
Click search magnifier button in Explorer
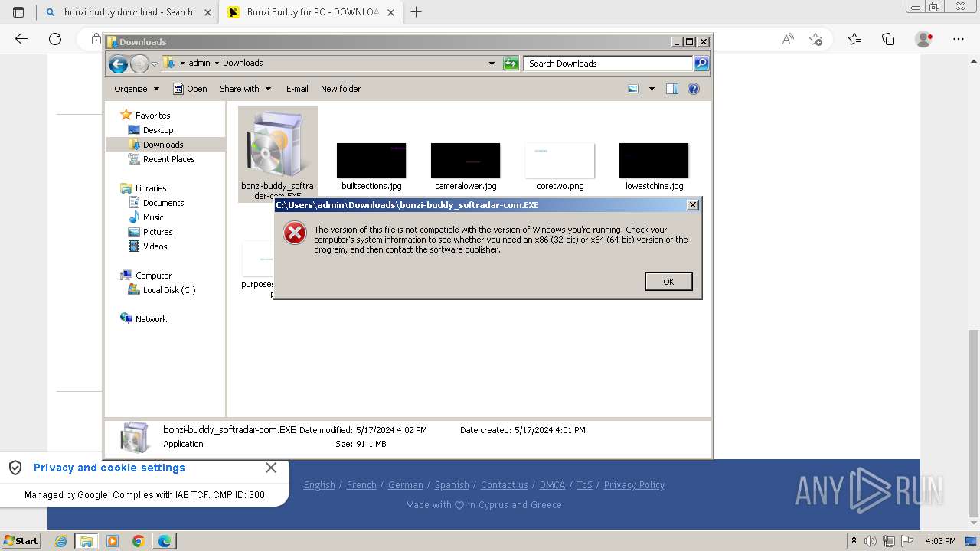pos(701,64)
